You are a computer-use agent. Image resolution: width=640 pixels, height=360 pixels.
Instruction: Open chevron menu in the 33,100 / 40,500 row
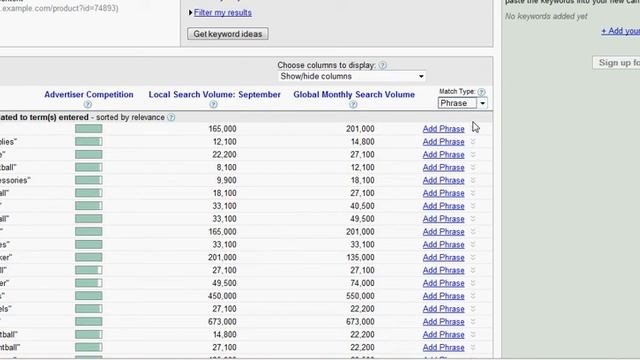point(473,206)
